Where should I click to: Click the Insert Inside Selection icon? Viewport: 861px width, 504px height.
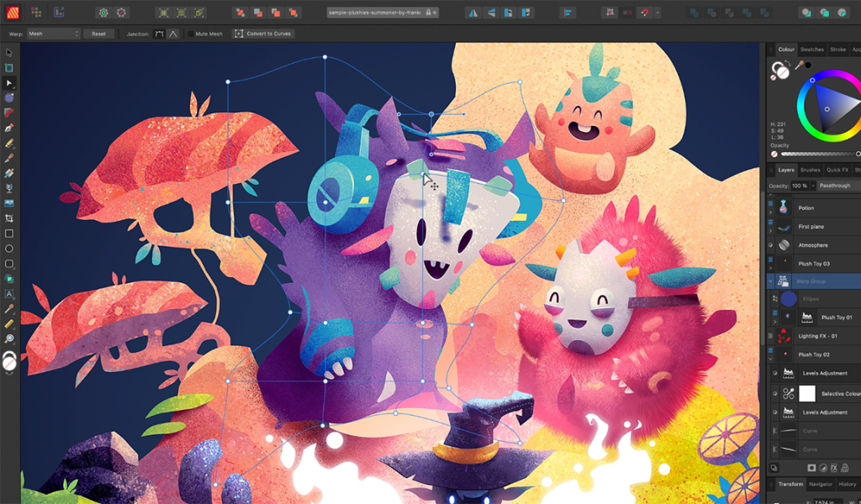click(x=841, y=13)
